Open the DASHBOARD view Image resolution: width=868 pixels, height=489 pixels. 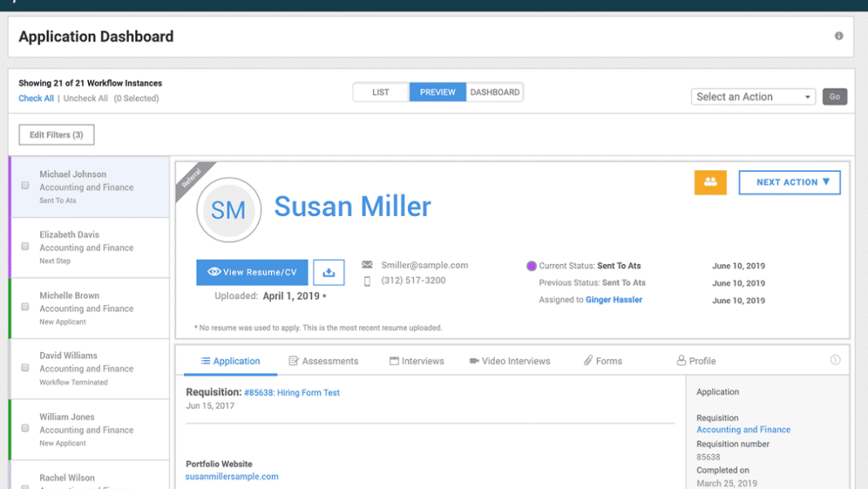click(x=495, y=92)
